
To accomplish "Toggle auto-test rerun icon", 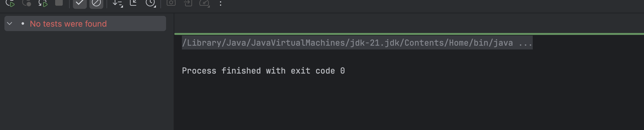I will pos(43,3).
